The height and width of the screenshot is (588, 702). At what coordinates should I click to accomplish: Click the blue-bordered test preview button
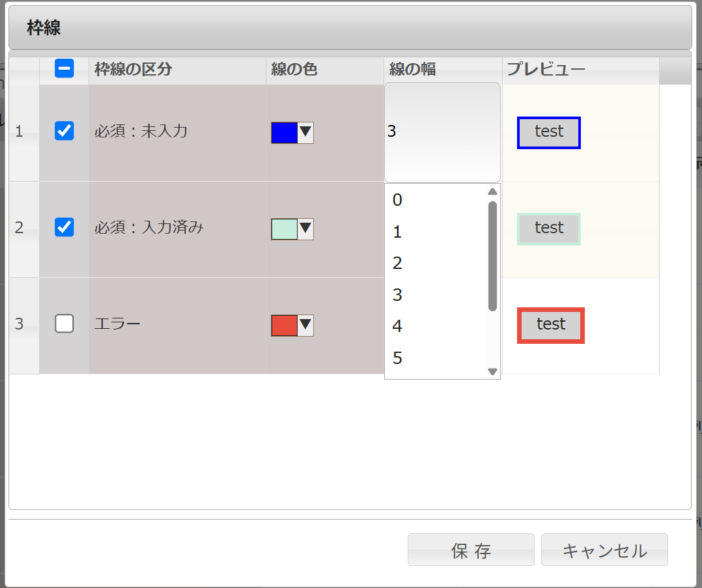[x=549, y=133]
